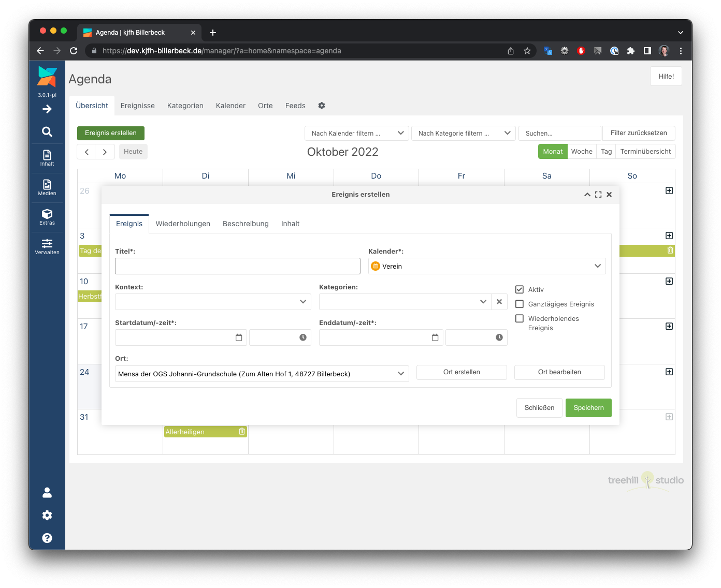Expand the Kalender dropdown showing Verein
The width and height of the screenshot is (721, 588).
click(598, 266)
